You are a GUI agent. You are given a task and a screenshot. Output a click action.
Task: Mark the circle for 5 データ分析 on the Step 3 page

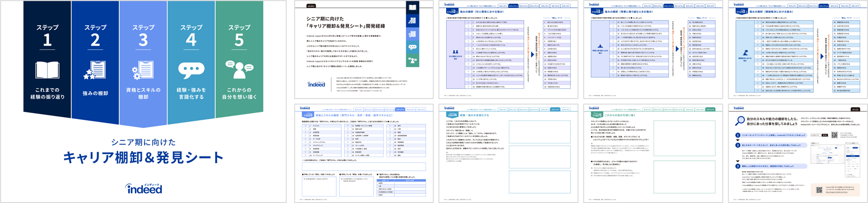click(305, 139)
